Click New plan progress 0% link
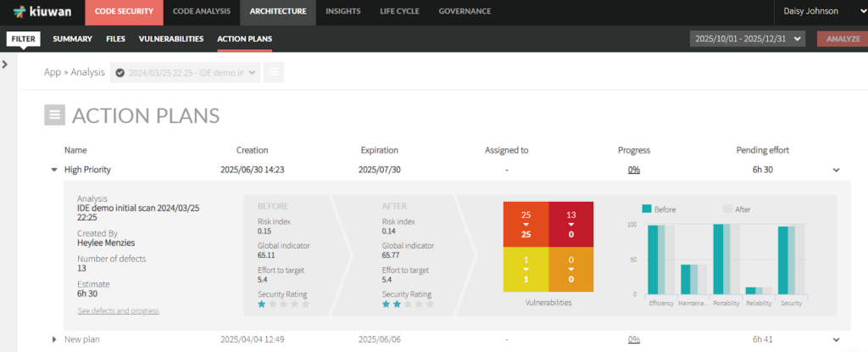This screenshot has width=868, height=352. click(634, 339)
